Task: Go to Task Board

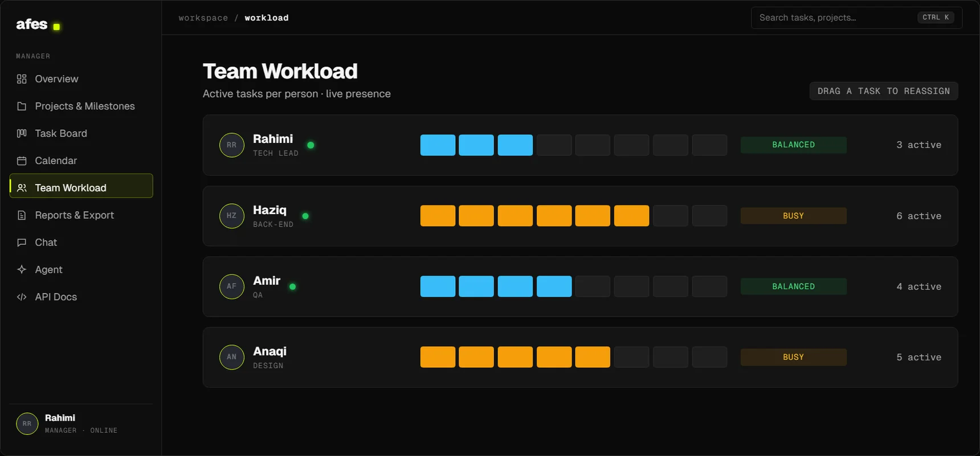Action: pos(81,133)
